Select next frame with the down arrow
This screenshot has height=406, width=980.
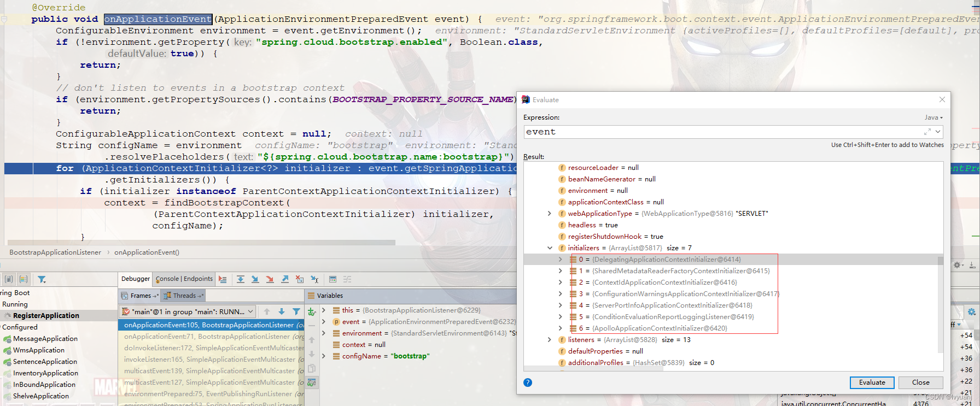click(282, 311)
